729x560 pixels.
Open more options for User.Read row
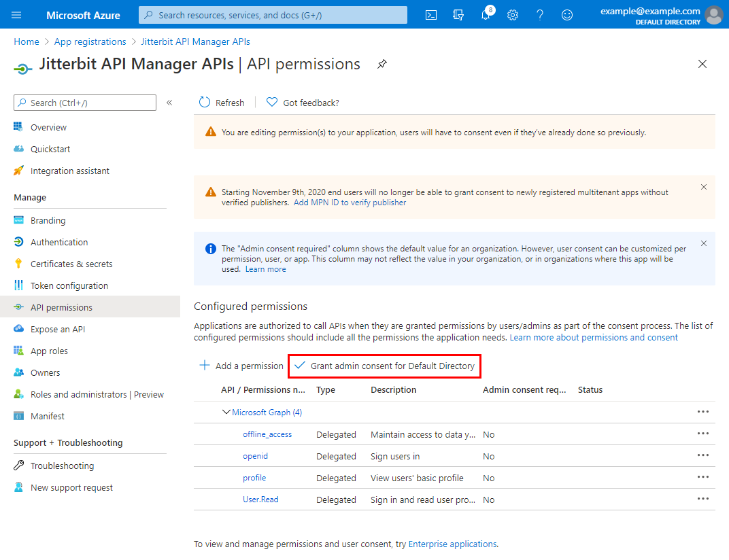pos(702,499)
